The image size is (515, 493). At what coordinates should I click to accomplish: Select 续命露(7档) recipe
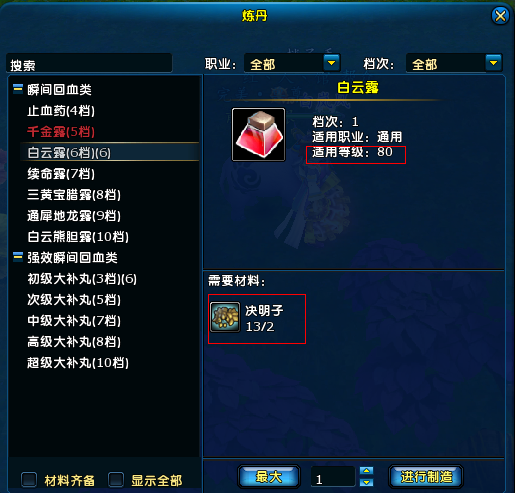(x=61, y=174)
